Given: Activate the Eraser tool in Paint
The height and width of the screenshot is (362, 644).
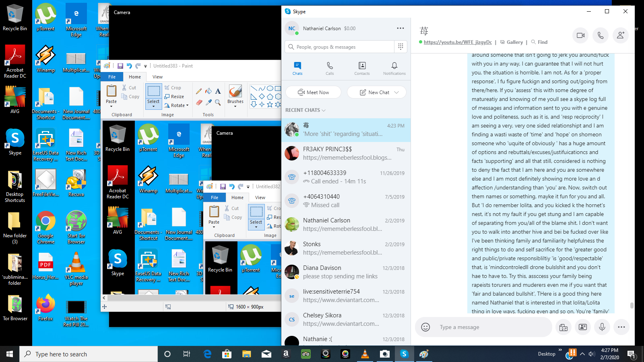Looking at the screenshot, I should pyautogui.click(x=199, y=103).
